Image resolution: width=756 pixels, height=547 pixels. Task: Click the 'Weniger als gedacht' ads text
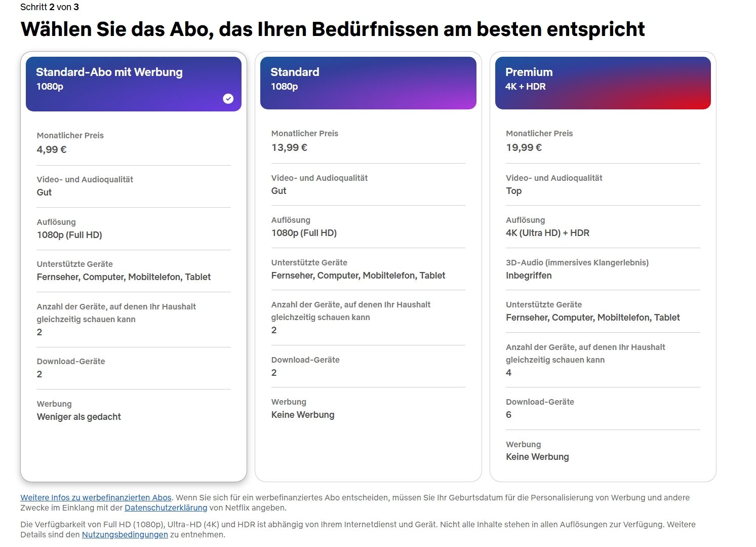[x=78, y=417]
